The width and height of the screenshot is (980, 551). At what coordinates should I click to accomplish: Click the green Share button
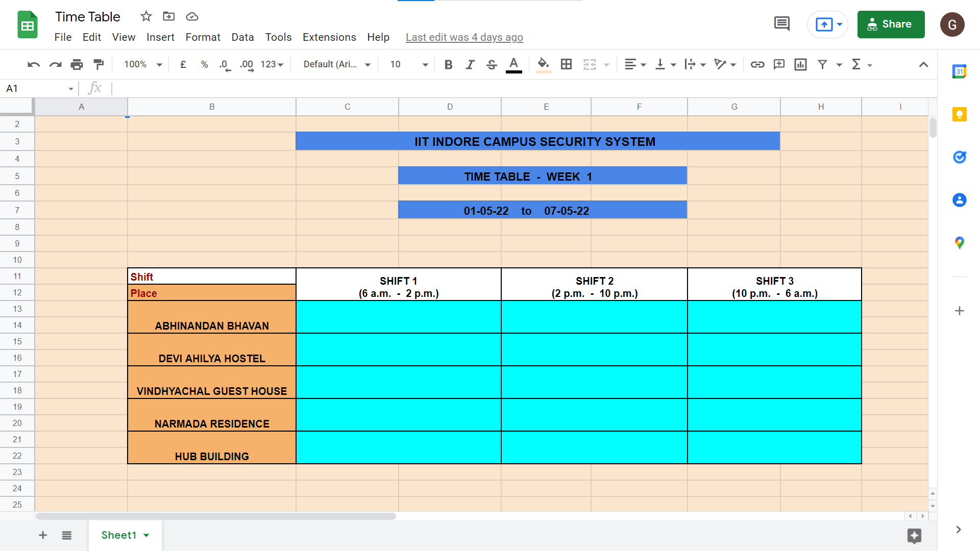[891, 24]
